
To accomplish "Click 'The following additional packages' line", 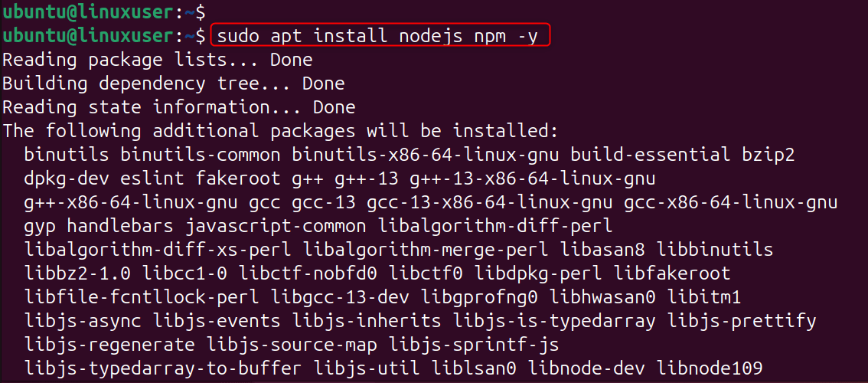I will coord(281,131).
